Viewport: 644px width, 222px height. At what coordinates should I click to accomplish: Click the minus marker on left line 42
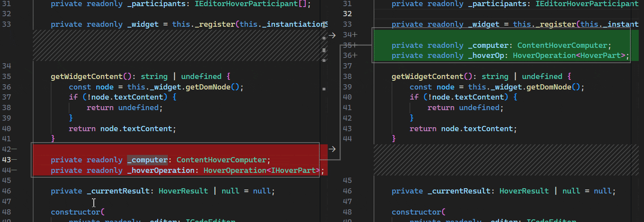14,149
